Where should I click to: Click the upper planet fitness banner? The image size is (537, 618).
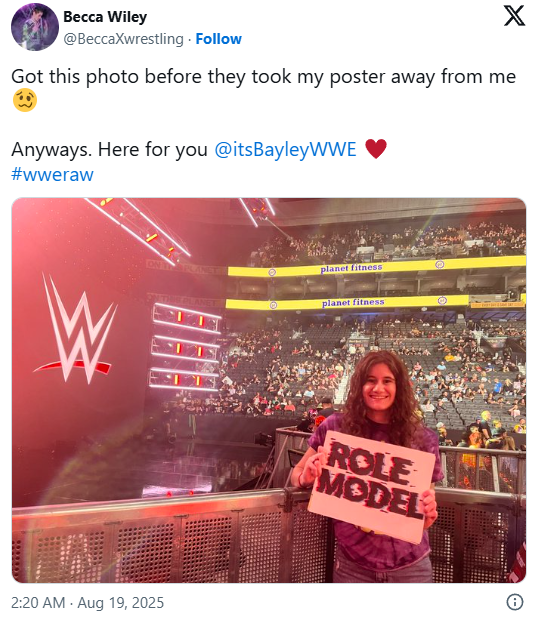(377, 266)
